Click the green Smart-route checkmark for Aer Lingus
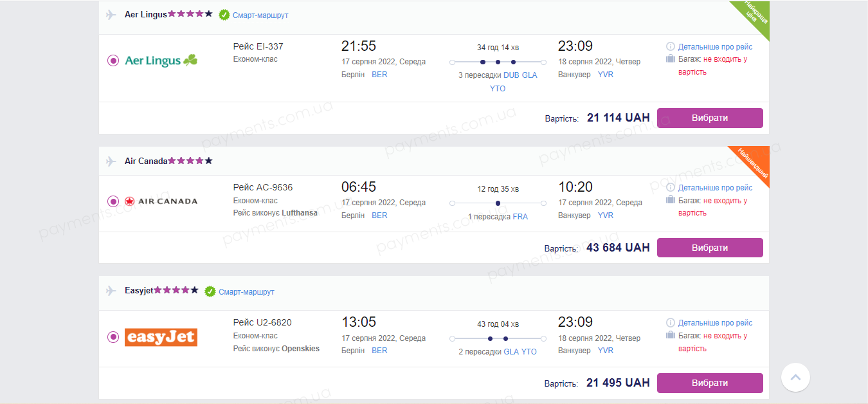The height and width of the screenshot is (404, 868). click(224, 15)
